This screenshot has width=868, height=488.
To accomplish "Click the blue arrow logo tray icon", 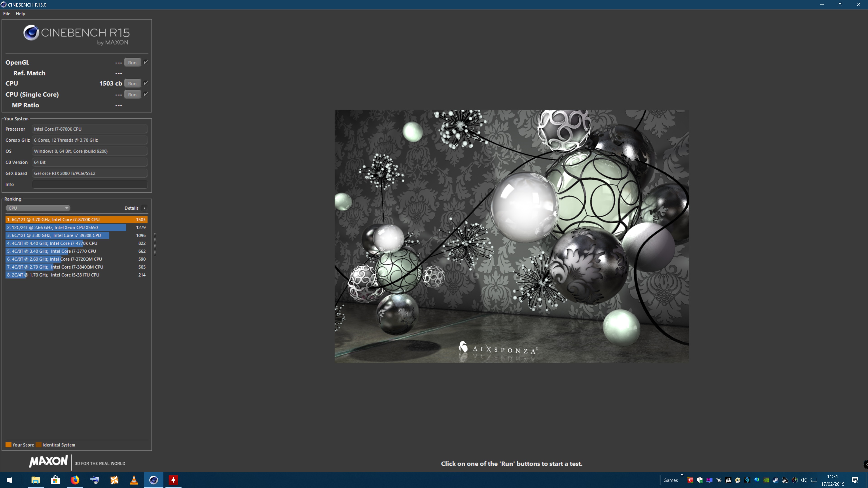I will click(x=747, y=480).
